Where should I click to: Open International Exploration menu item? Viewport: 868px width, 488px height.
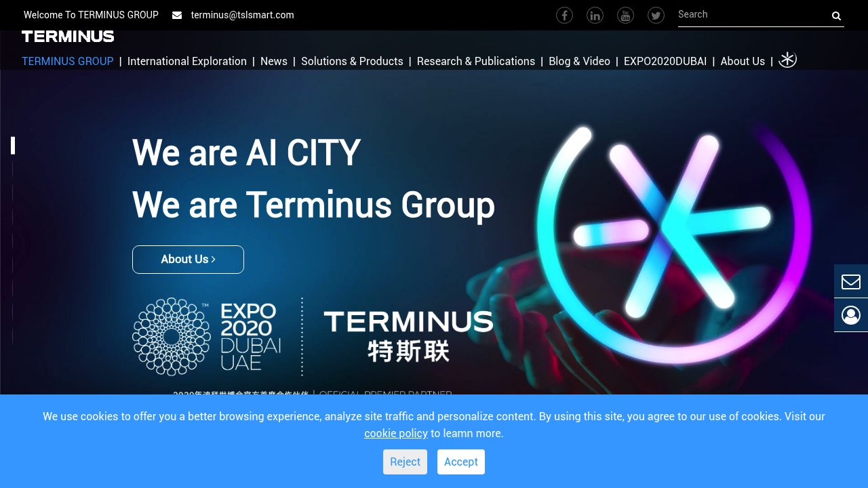(187, 61)
